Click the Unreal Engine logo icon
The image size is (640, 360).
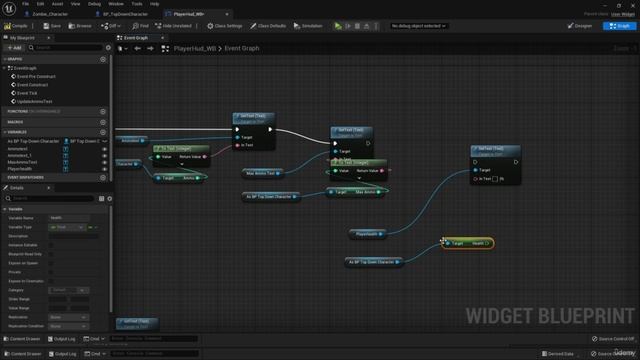[x=9, y=8]
